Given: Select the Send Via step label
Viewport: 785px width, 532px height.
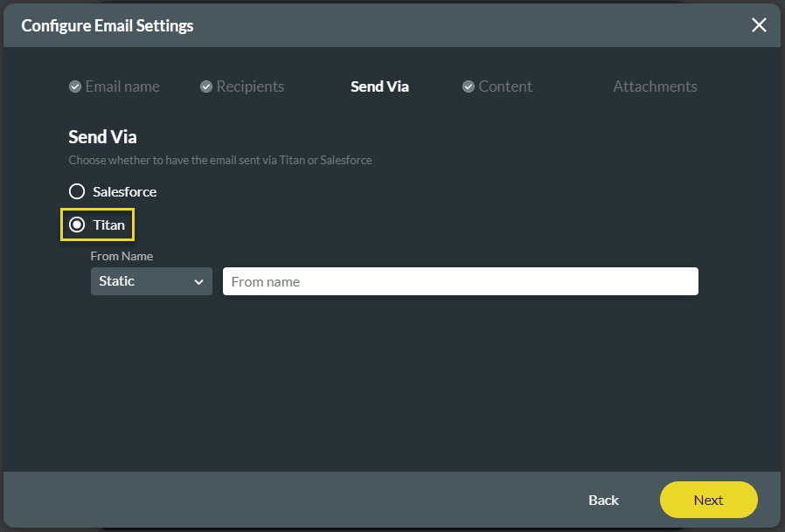Looking at the screenshot, I should click(x=379, y=86).
